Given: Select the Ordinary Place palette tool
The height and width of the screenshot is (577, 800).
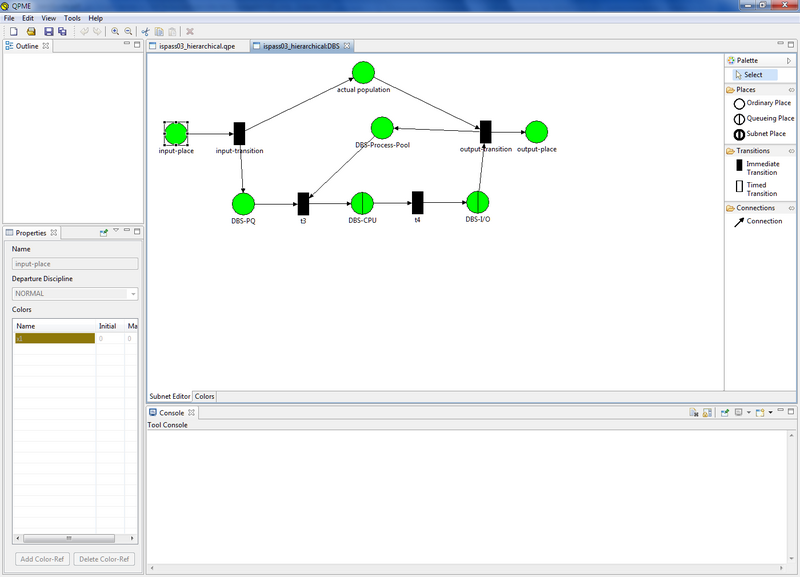Looking at the screenshot, I should (762, 103).
